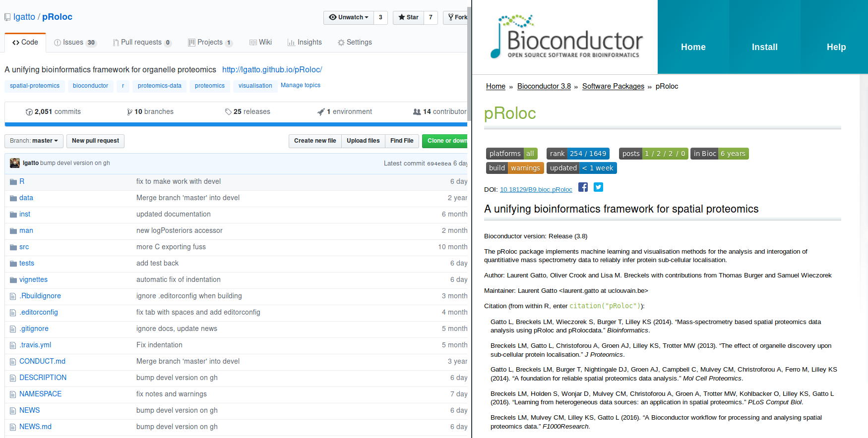Open the DESCRIPTION file

coord(43,378)
